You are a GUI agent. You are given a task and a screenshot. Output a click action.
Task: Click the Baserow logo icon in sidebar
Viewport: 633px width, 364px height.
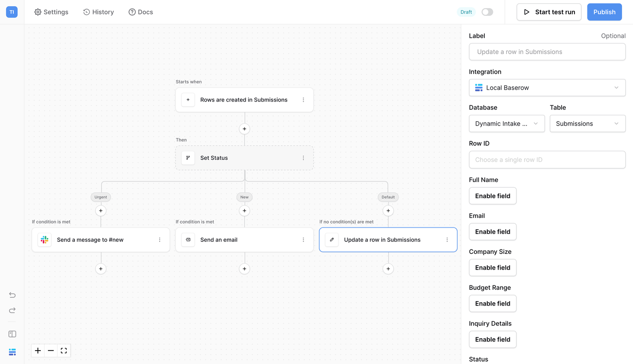pos(12,352)
